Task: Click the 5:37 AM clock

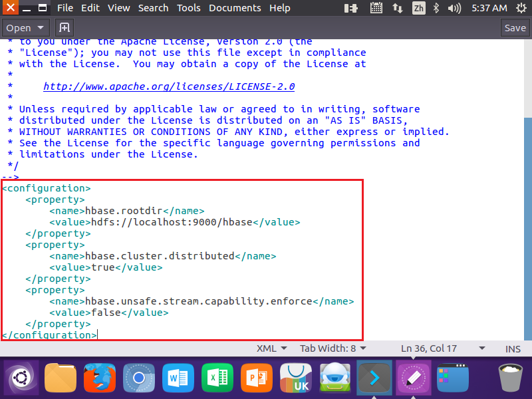Action: pyautogui.click(x=489, y=8)
